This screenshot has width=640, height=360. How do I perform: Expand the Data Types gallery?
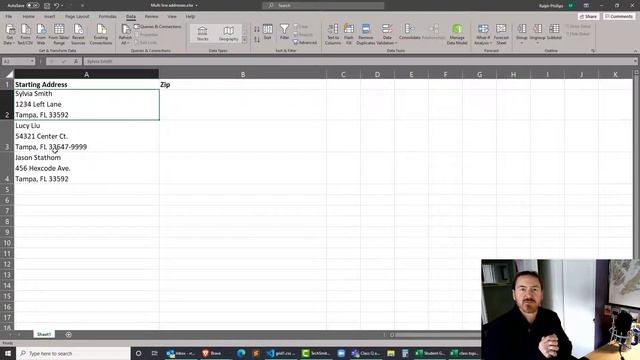[244, 40]
